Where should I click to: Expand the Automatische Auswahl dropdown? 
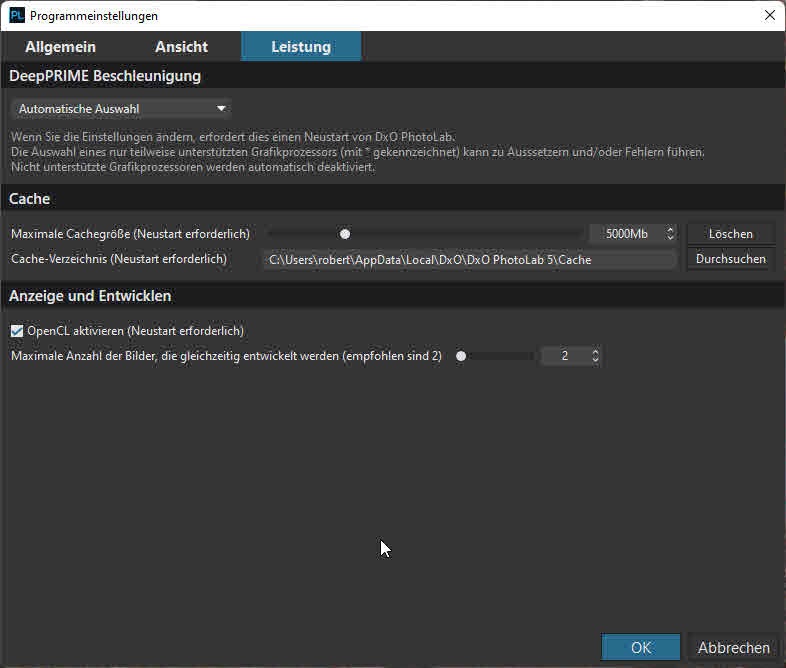point(121,108)
